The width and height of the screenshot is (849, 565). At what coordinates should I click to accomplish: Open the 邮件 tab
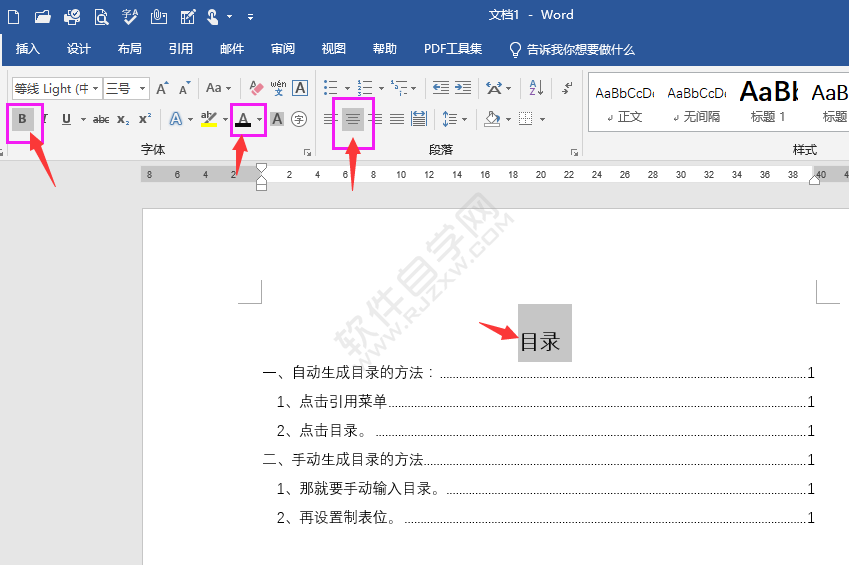(232, 49)
